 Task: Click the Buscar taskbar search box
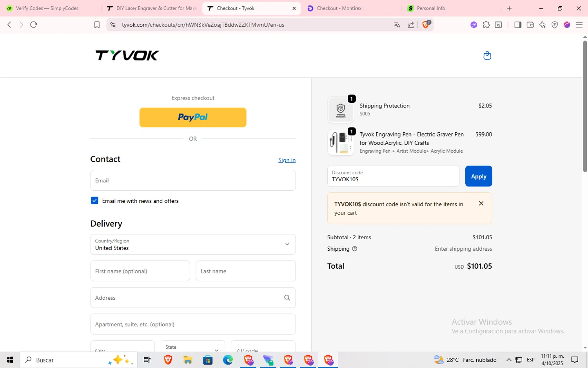(x=78, y=360)
